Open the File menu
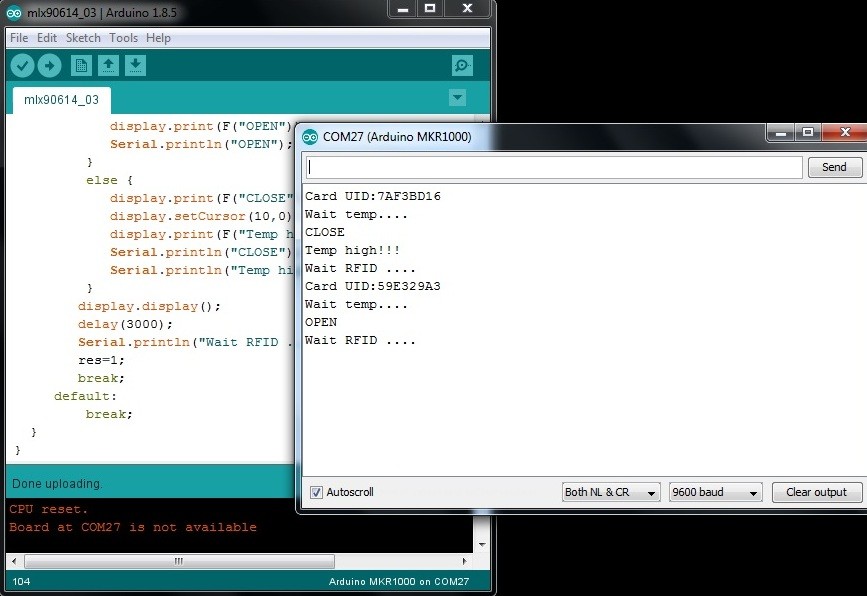Image resolution: width=867 pixels, height=596 pixels. click(x=19, y=38)
